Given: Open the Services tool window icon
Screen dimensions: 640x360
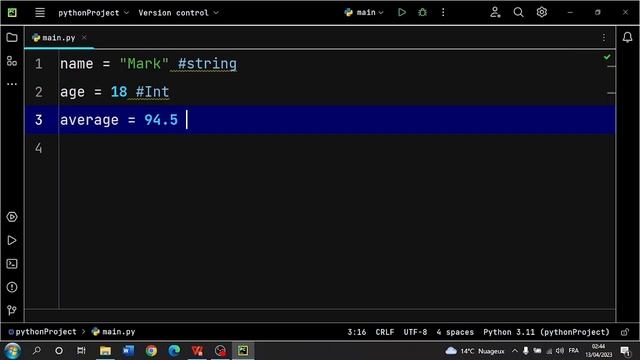Looking at the screenshot, I should coord(12,217).
